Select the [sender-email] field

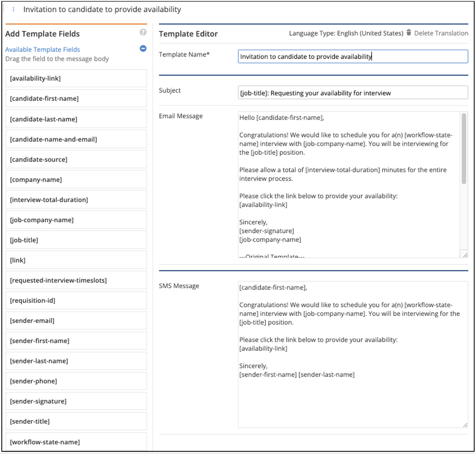[x=76, y=321]
